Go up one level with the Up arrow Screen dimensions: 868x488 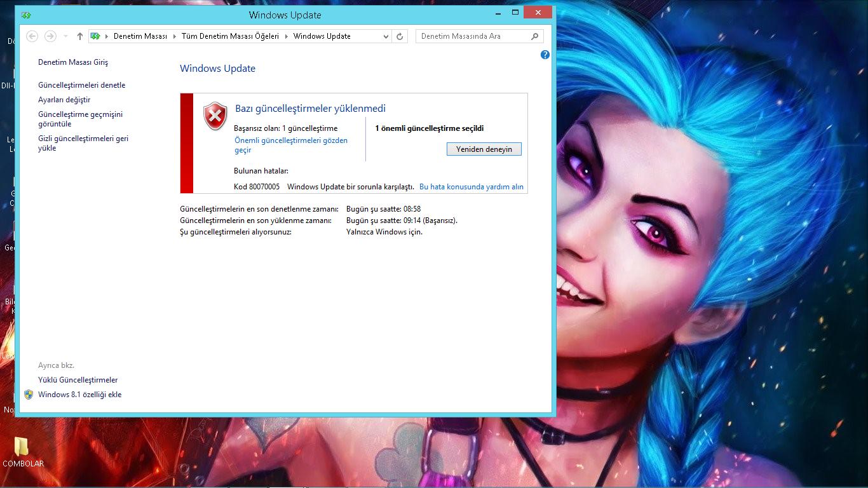(x=79, y=36)
